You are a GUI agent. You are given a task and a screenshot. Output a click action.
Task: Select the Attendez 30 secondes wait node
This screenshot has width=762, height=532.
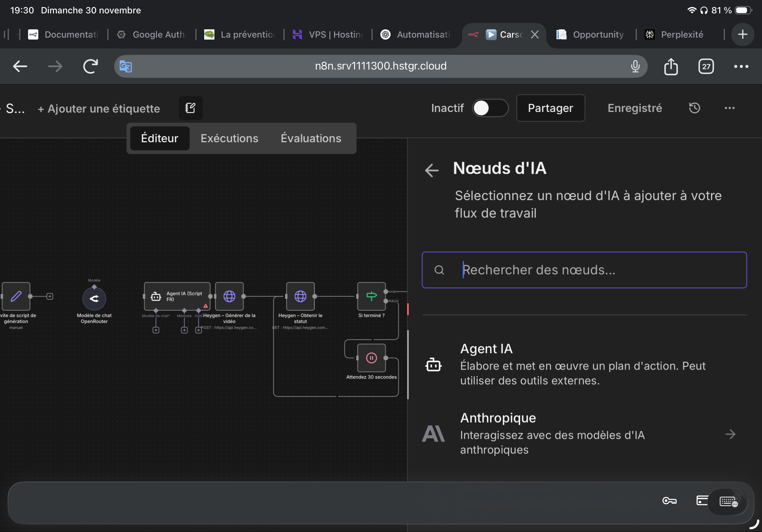pos(371,358)
